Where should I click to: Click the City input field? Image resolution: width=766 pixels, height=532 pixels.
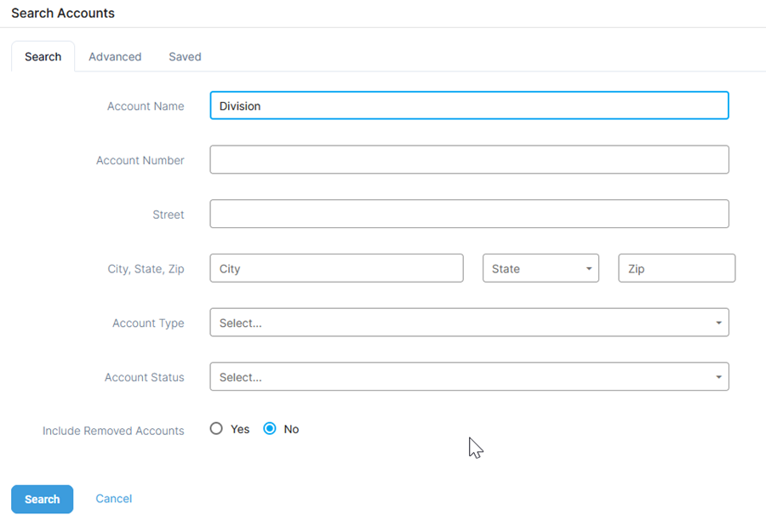pos(336,269)
